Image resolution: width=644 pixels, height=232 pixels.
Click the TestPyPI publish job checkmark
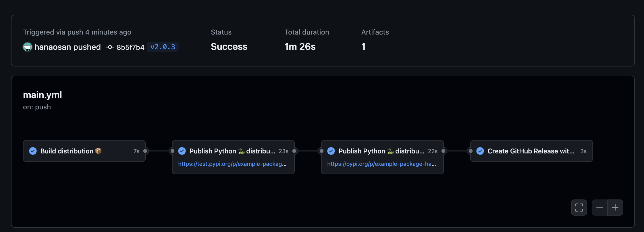(182, 151)
